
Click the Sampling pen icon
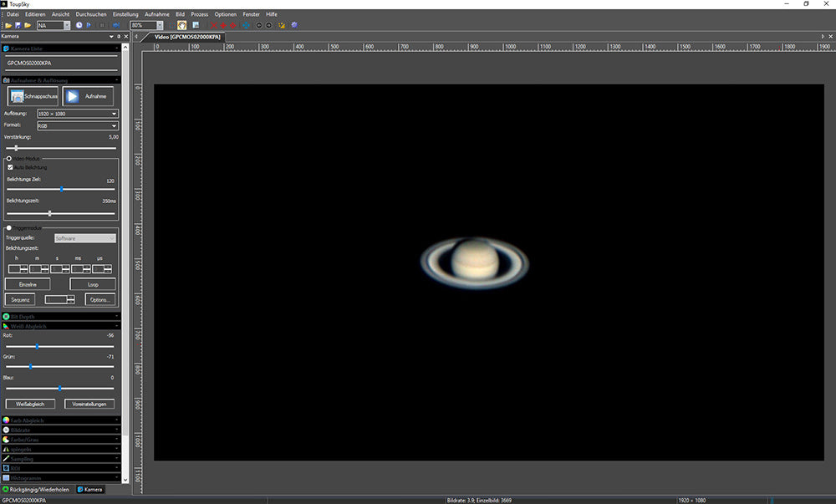tap(6, 459)
